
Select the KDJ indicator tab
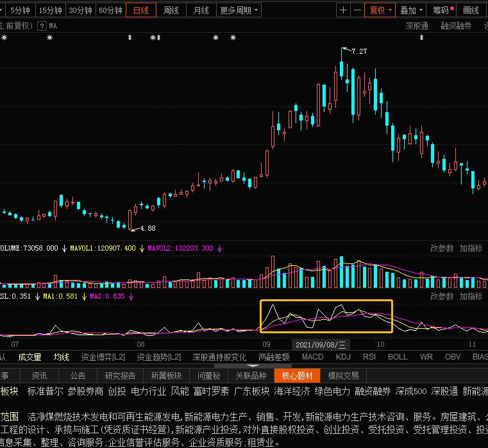[343, 357]
